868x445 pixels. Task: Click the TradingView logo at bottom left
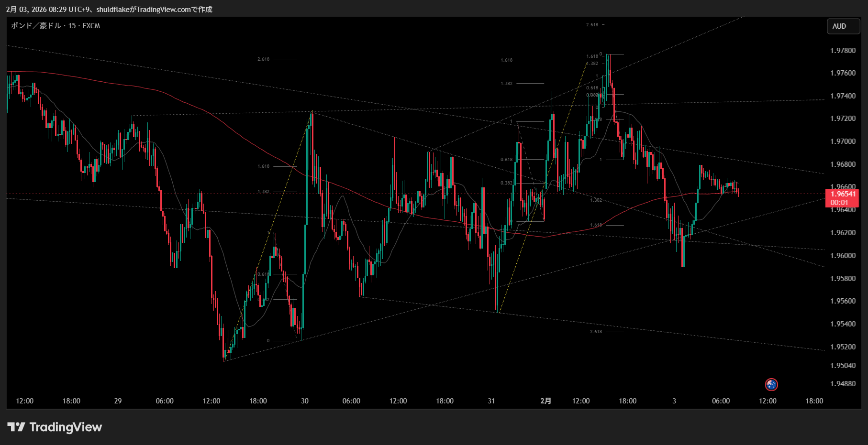click(55, 427)
